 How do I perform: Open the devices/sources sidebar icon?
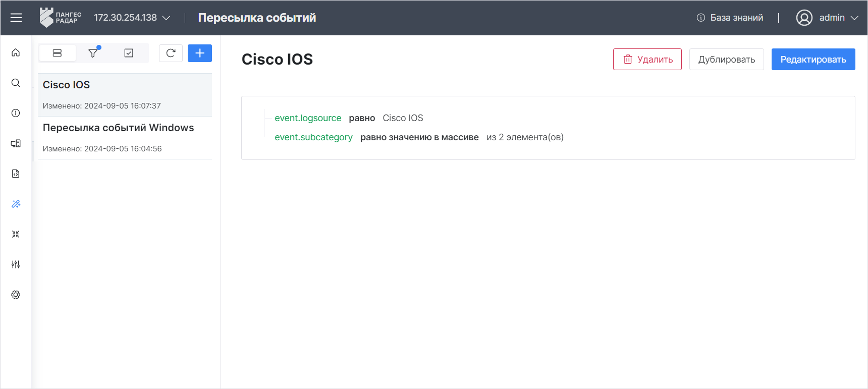point(16,143)
